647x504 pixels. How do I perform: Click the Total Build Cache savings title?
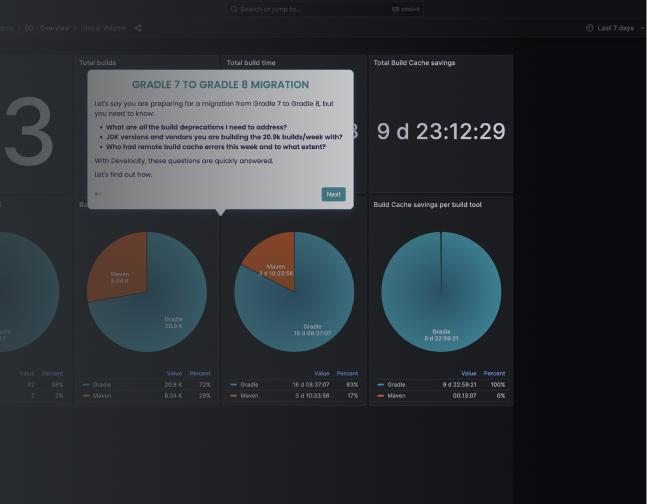[x=414, y=63]
